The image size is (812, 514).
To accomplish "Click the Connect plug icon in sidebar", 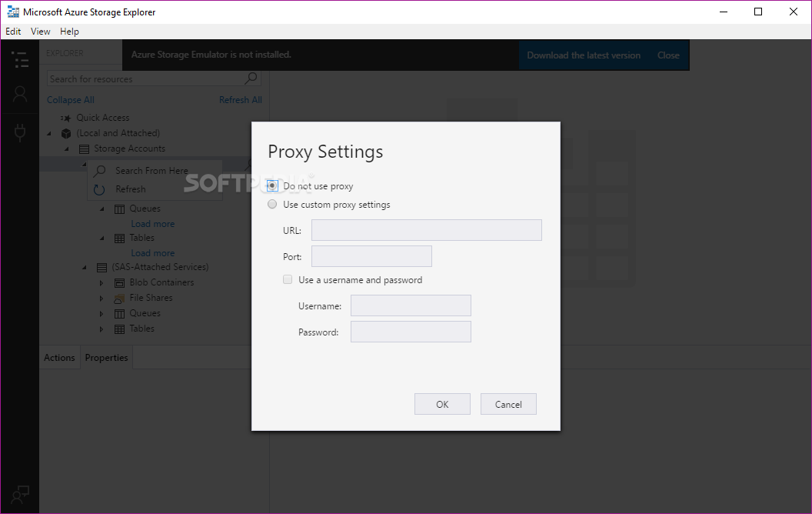I will [x=20, y=132].
